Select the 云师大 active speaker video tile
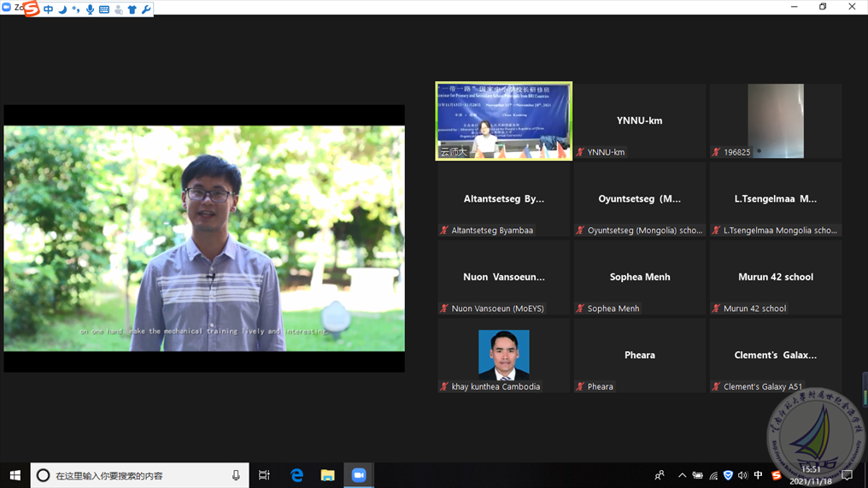The width and height of the screenshot is (868, 488). (503, 121)
